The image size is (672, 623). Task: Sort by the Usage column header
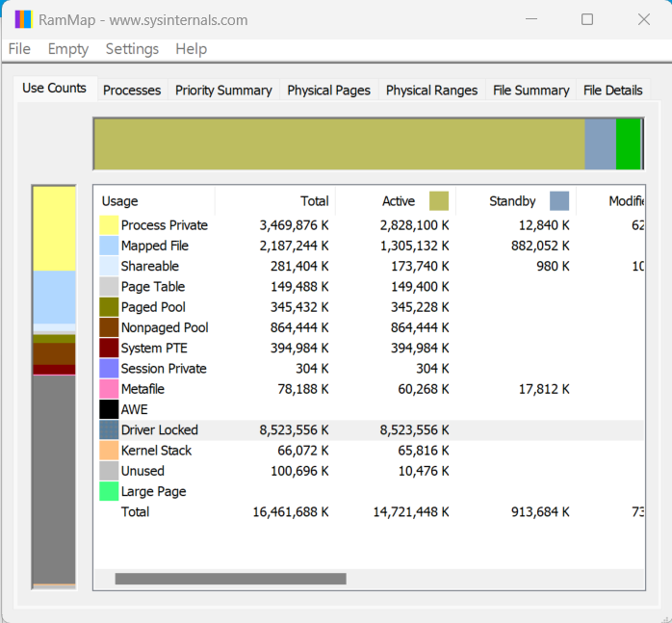(x=154, y=201)
